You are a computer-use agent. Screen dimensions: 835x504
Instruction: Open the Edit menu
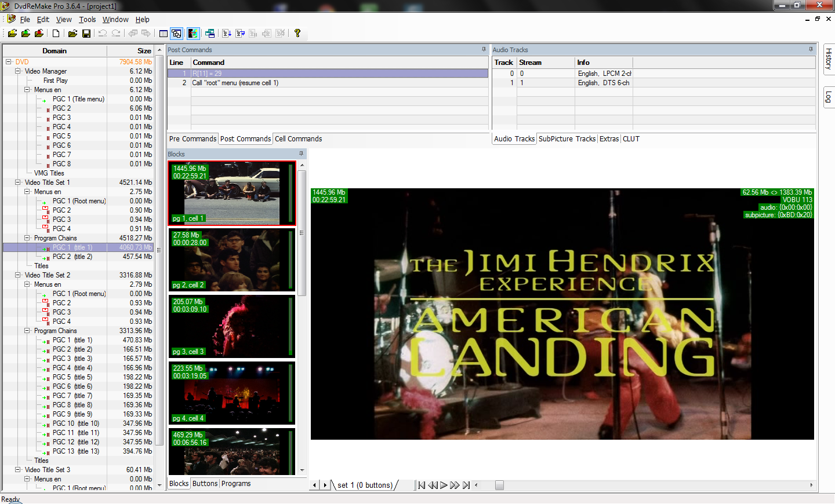point(43,19)
